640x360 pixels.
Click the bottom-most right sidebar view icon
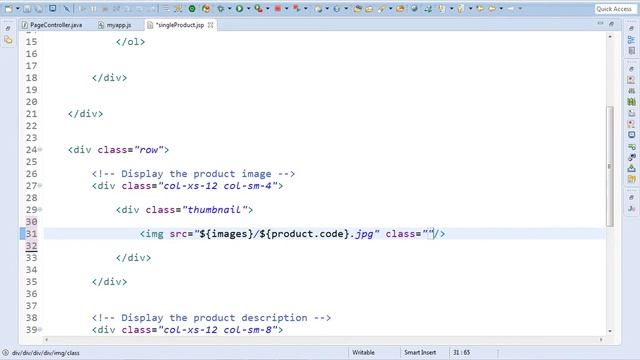tap(631, 209)
